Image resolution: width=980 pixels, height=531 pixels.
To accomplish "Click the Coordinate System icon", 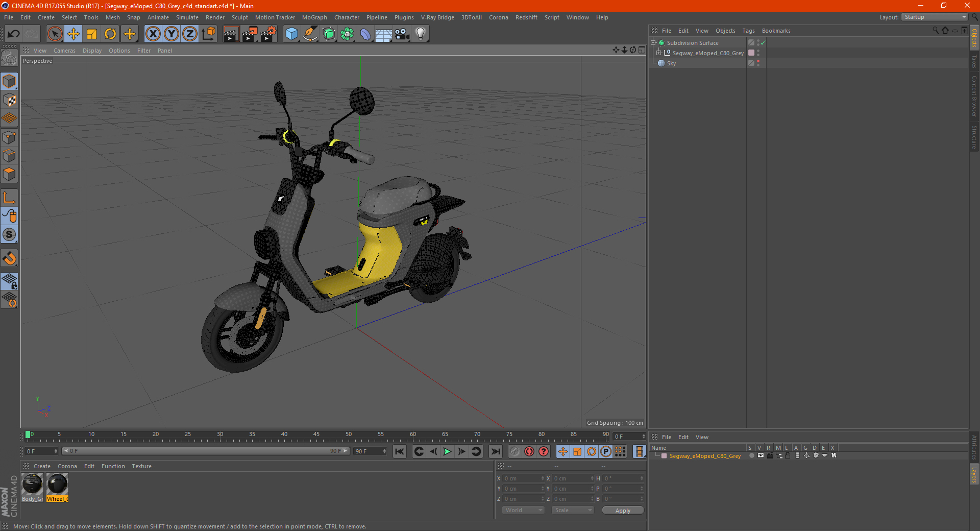I will point(209,34).
